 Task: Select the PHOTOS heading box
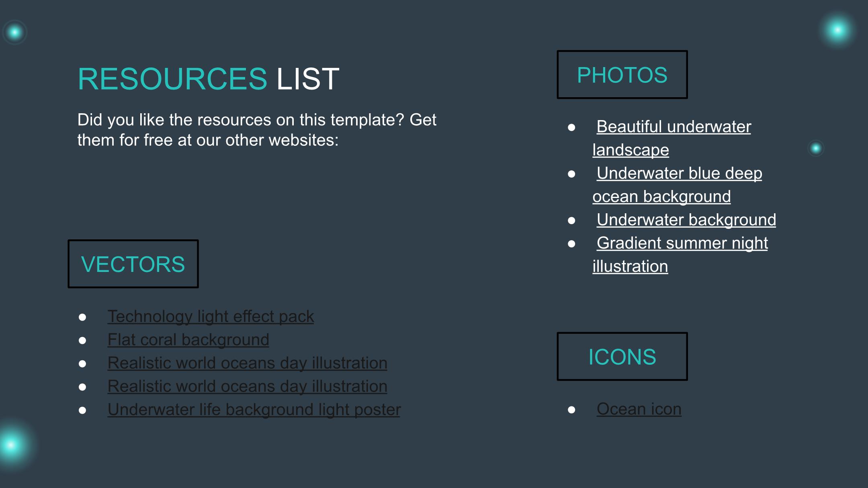[622, 75]
